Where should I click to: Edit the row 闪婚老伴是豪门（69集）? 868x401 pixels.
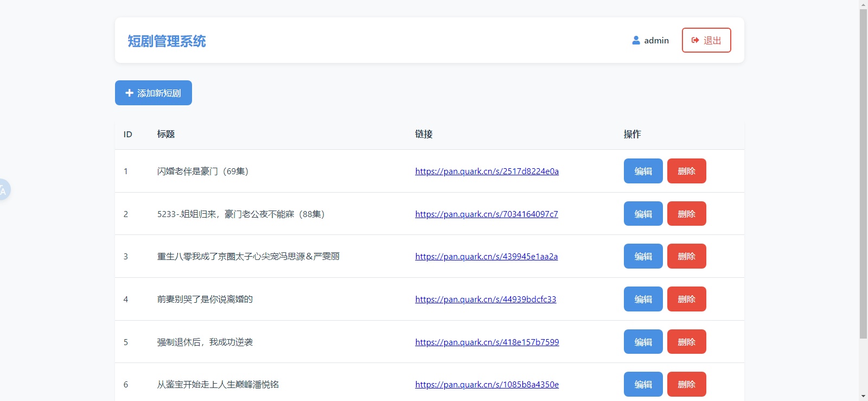coord(643,171)
